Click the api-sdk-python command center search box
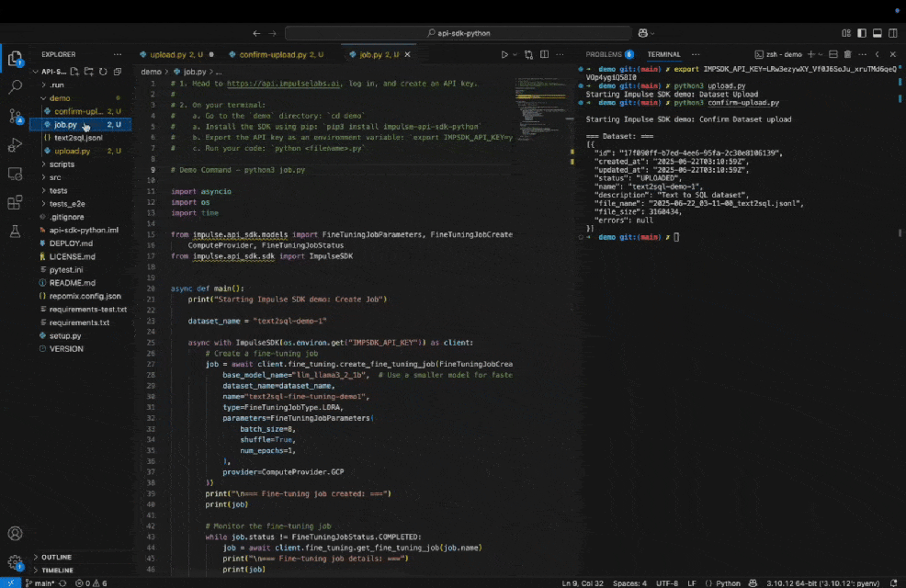906x588 pixels. pos(459,33)
